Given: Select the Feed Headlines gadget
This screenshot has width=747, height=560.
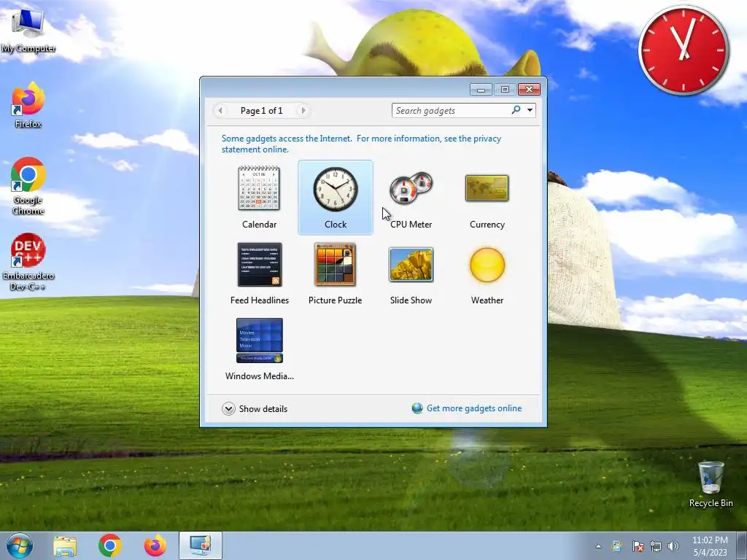Looking at the screenshot, I should point(259,274).
